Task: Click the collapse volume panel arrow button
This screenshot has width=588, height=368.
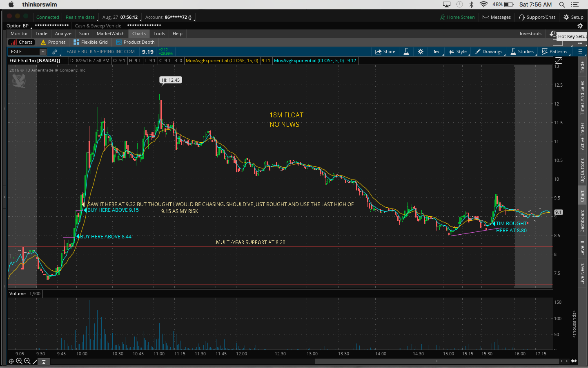Action: (x=44, y=361)
